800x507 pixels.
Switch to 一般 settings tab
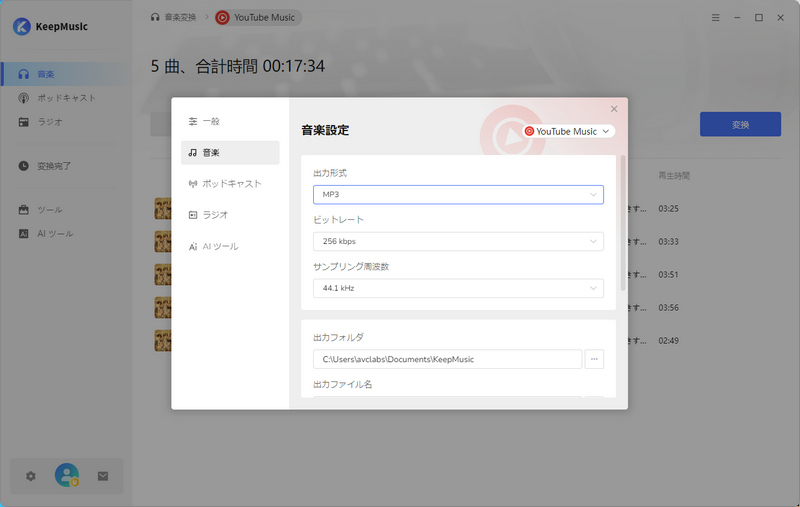pos(230,121)
